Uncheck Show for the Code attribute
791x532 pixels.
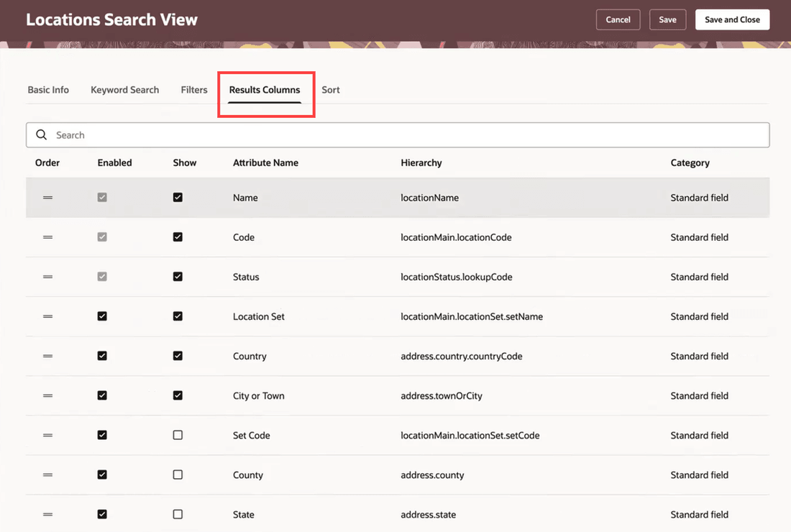tap(178, 237)
